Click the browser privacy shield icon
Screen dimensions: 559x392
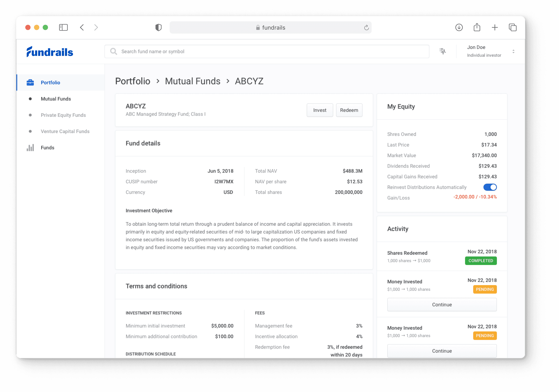point(158,27)
